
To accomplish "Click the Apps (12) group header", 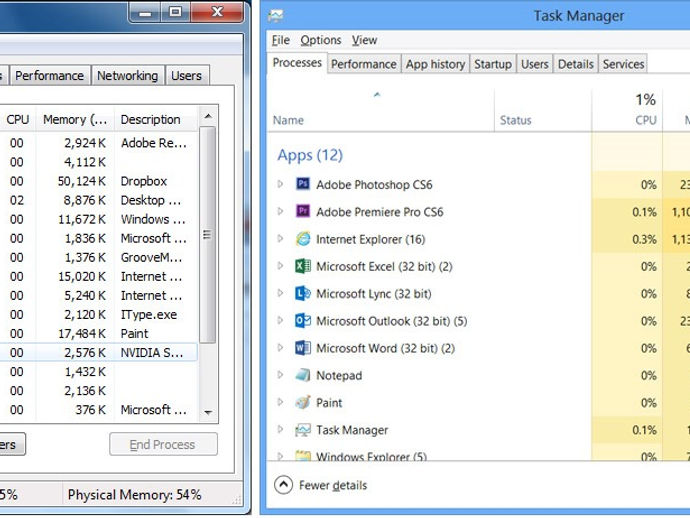I will pyautogui.click(x=310, y=155).
